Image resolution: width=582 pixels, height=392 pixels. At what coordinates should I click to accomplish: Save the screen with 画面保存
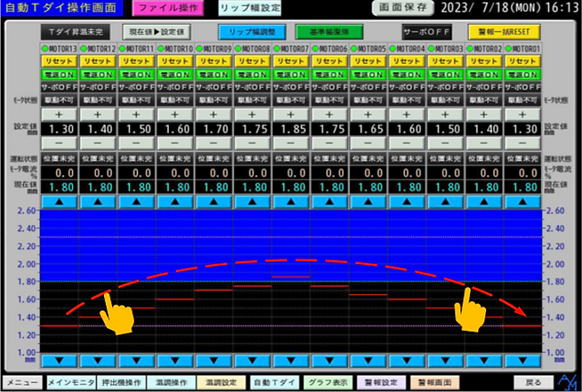(403, 8)
